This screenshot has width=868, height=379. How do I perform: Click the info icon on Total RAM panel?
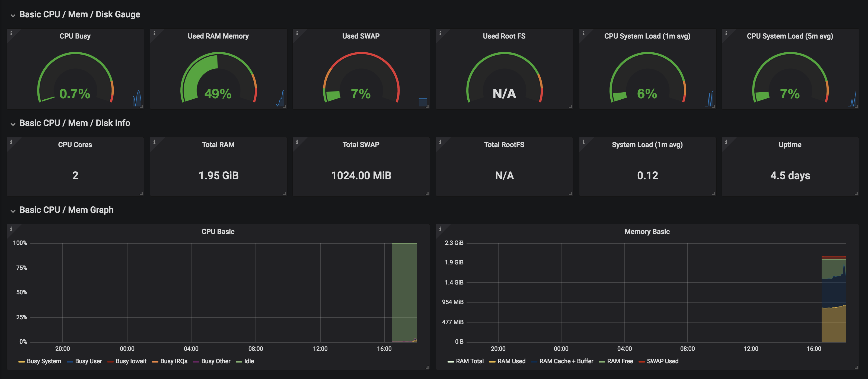154,142
